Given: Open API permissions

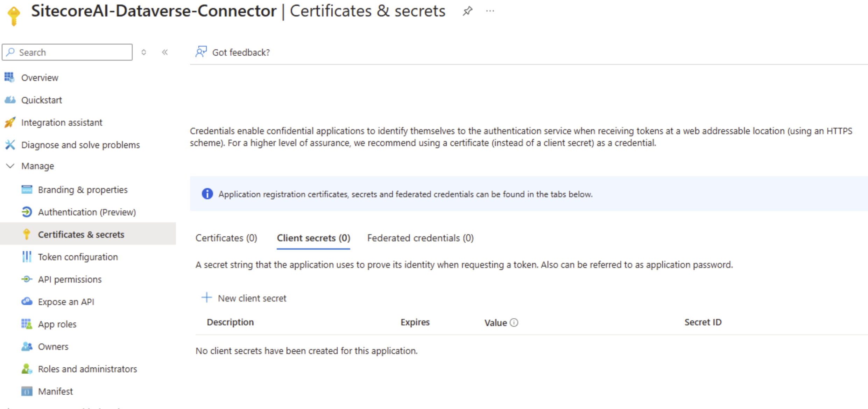Looking at the screenshot, I should (70, 279).
